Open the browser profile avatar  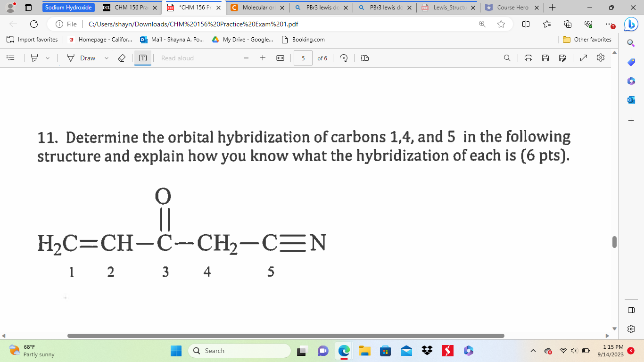pos(11,8)
